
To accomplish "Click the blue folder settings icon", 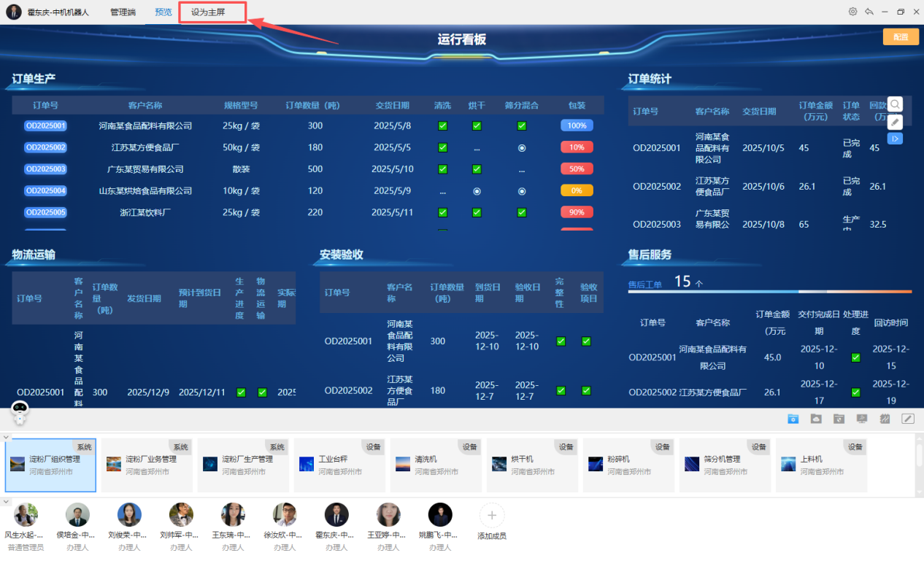I will 793,419.
